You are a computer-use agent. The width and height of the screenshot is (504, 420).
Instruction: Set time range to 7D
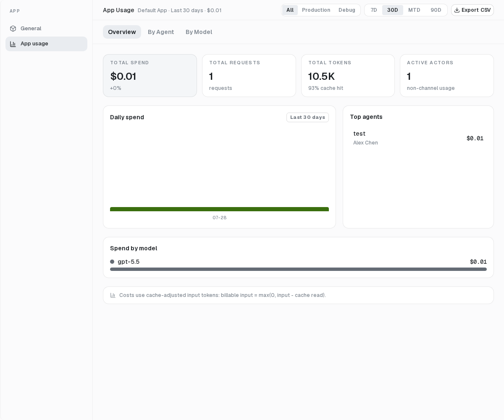pos(374,10)
